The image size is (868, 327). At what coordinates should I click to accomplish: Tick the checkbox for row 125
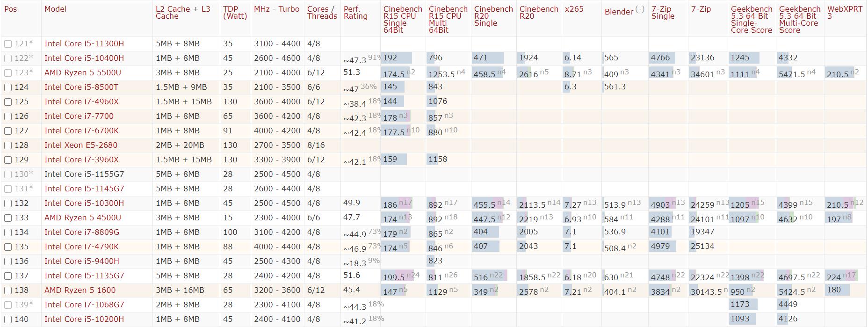pyautogui.click(x=8, y=102)
